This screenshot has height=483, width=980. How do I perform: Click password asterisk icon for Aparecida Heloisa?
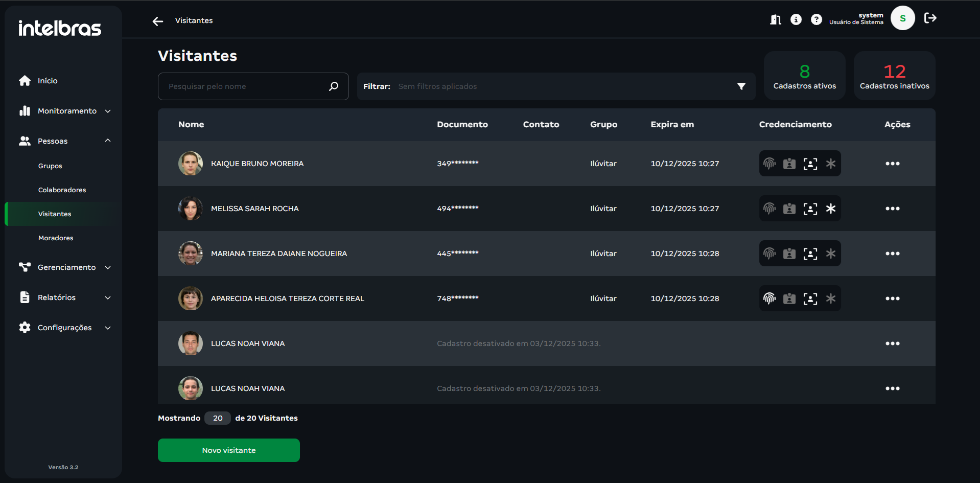click(830, 298)
